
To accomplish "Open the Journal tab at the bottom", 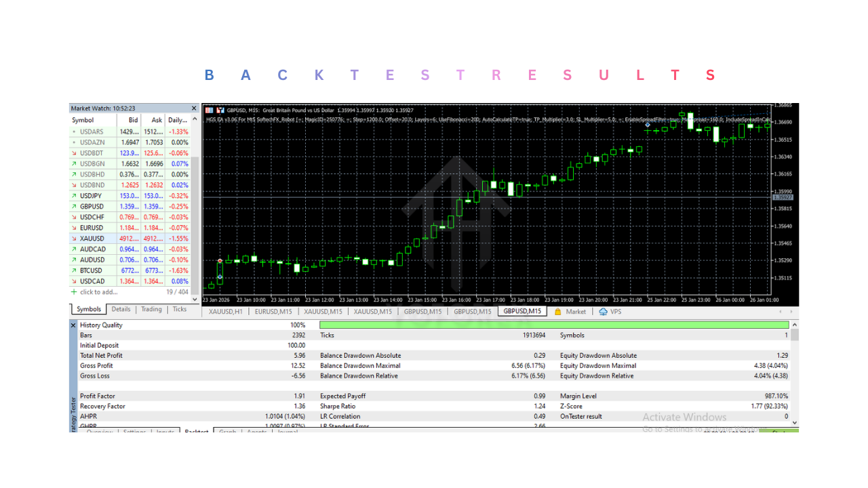I will coord(287,431).
